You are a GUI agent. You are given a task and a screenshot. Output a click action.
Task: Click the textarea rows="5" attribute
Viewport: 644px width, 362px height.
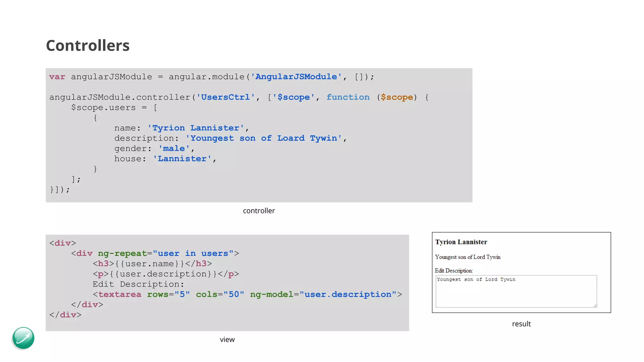tap(169, 294)
